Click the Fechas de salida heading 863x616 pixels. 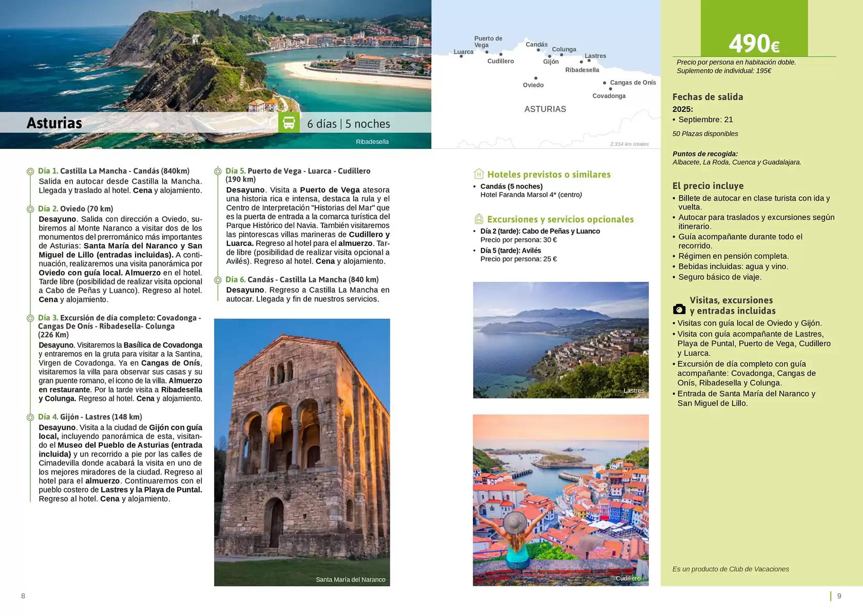(x=707, y=97)
